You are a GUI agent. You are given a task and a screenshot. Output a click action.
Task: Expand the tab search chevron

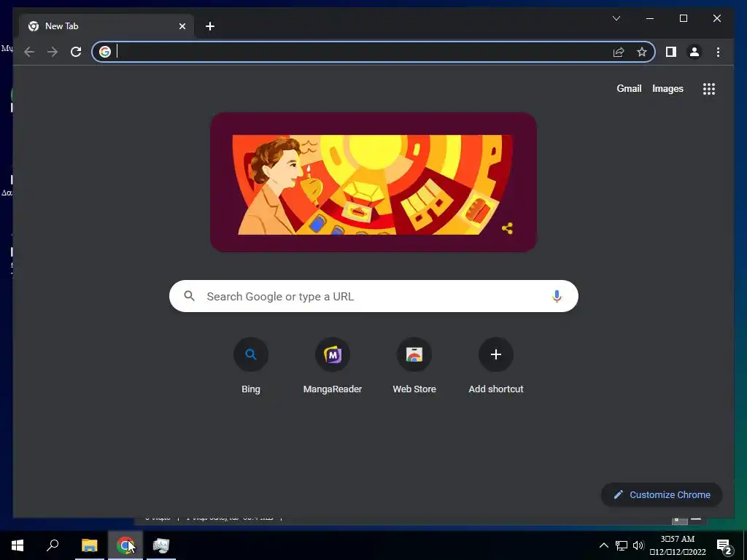click(616, 18)
